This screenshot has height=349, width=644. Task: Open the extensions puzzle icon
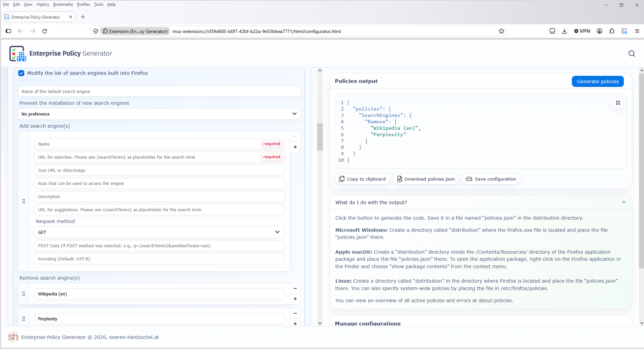point(612,31)
